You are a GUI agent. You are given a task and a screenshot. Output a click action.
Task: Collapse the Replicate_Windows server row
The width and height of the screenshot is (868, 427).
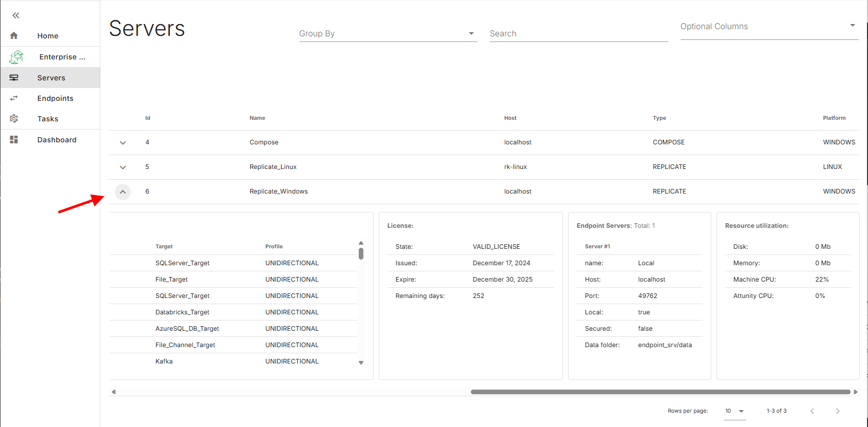coord(123,192)
